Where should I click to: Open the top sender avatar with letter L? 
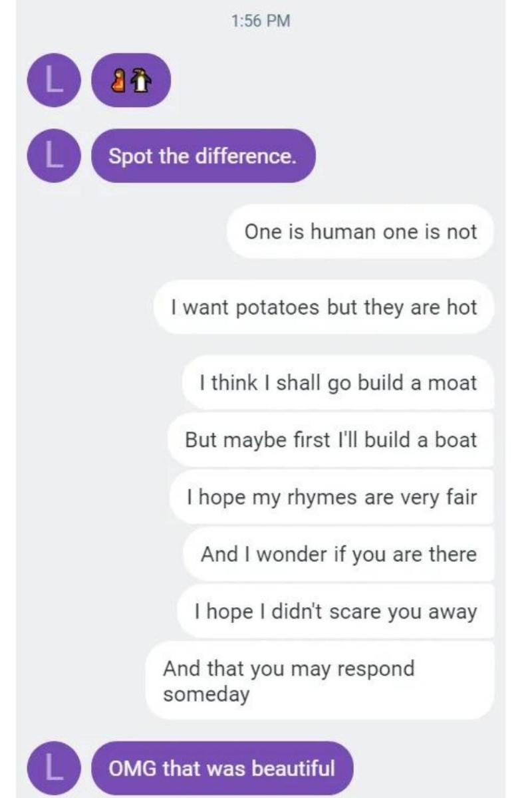click(x=53, y=80)
